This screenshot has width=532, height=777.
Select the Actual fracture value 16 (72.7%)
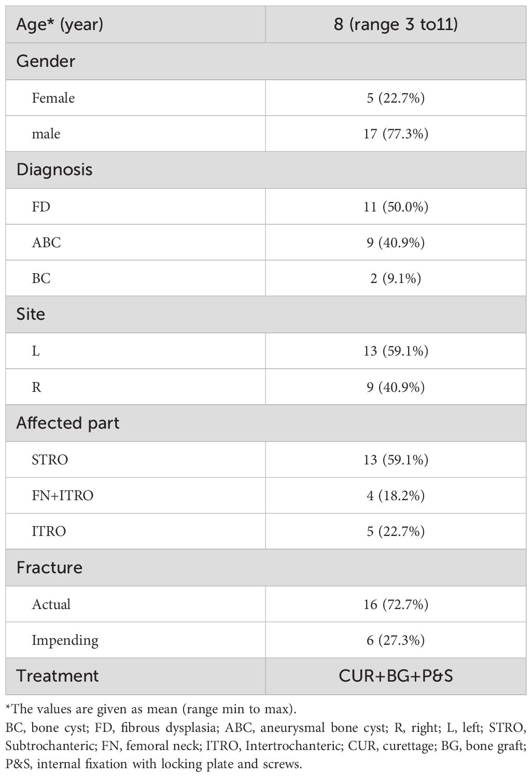[396, 604]
